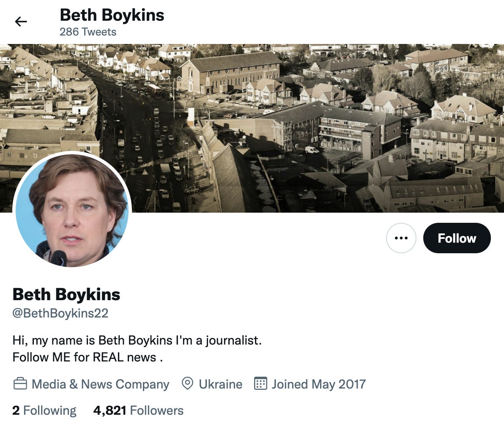
Task: Go back using the left arrow
Action: (x=21, y=22)
